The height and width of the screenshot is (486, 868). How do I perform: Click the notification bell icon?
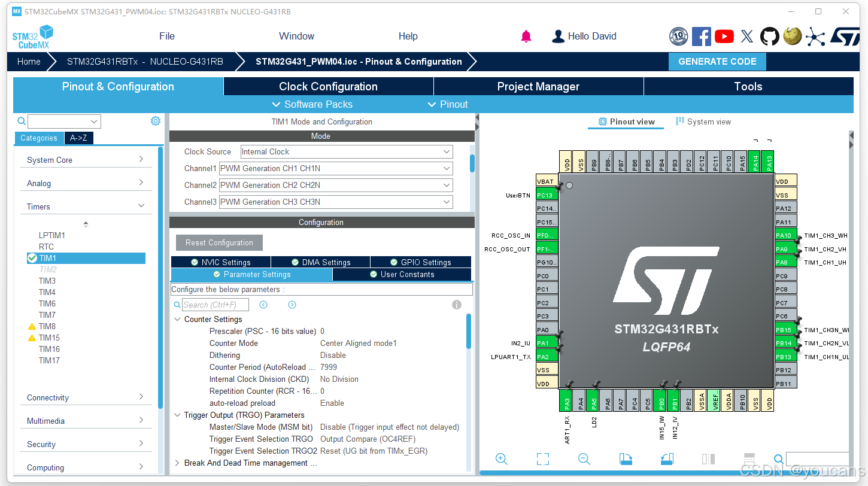pyautogui.click(x=526, y=37)
